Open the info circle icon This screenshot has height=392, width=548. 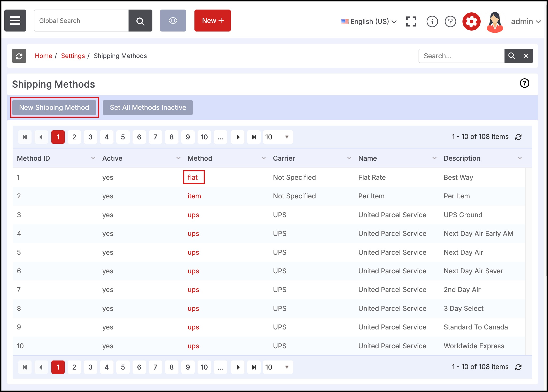click(432, 21)
